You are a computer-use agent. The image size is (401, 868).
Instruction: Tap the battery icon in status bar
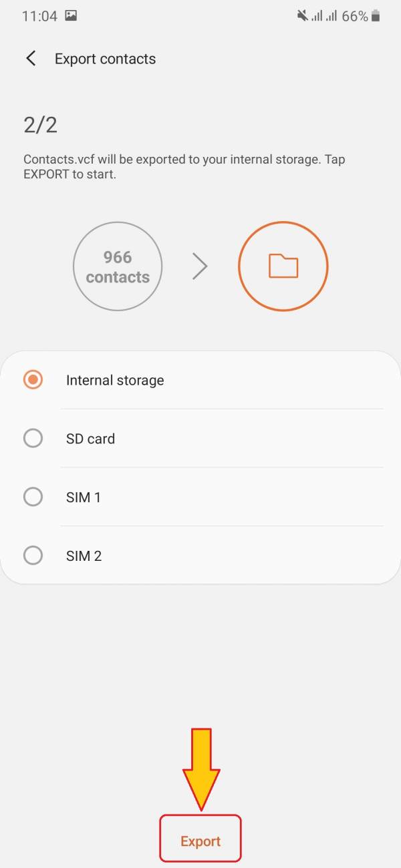pyautogui.click(x=376, y=16)
